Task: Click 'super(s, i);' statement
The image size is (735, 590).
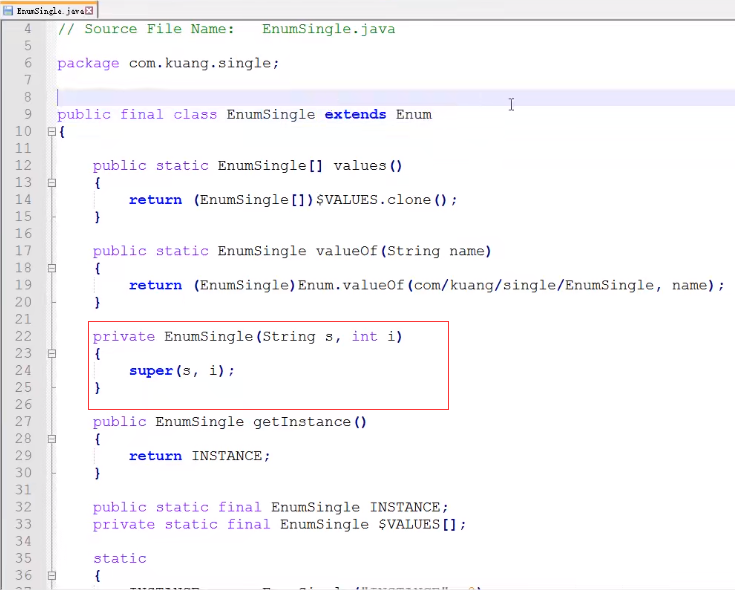Action: (182, 371)
